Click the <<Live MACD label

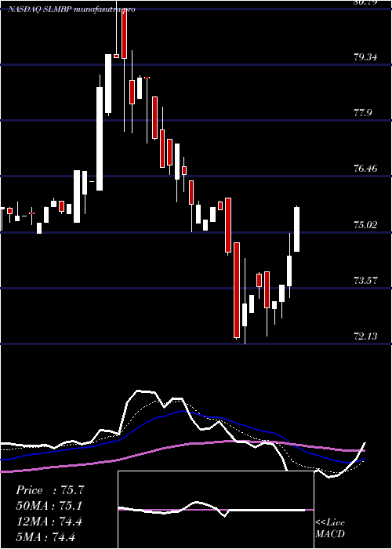[330, 529]
